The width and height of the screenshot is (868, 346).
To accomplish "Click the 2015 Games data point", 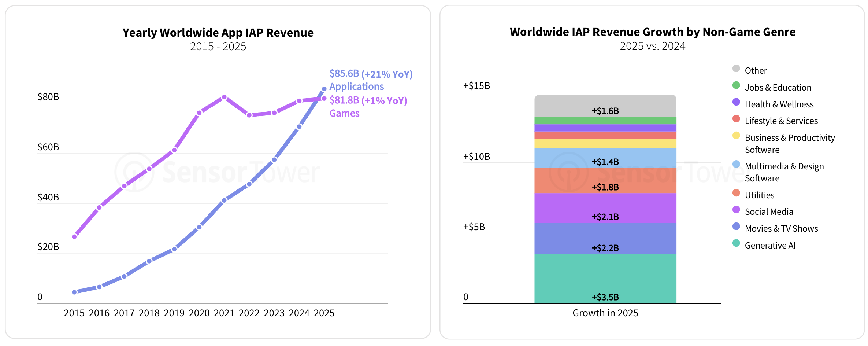I will pos(74,237).
